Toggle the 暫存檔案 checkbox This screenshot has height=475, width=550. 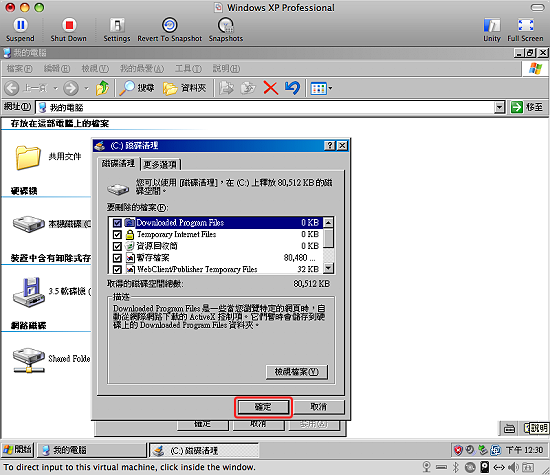coord(117,258)
